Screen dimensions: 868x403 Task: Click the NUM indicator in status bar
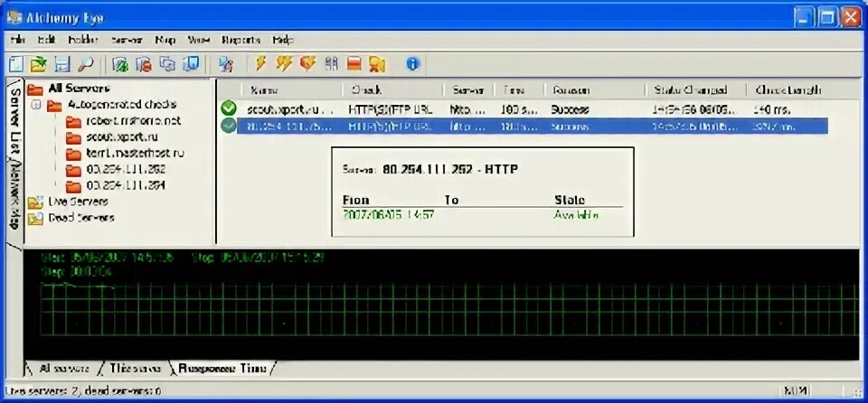[x=797, y=391]
